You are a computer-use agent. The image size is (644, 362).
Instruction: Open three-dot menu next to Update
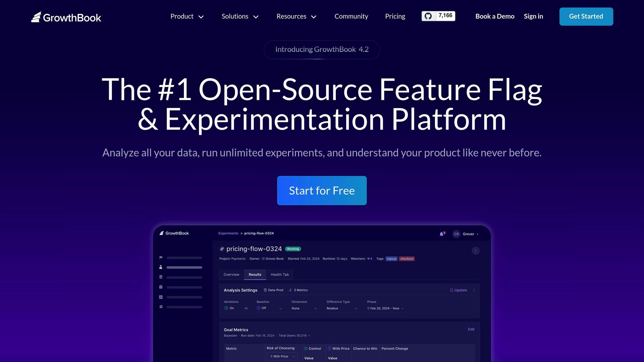click(474, 290)
